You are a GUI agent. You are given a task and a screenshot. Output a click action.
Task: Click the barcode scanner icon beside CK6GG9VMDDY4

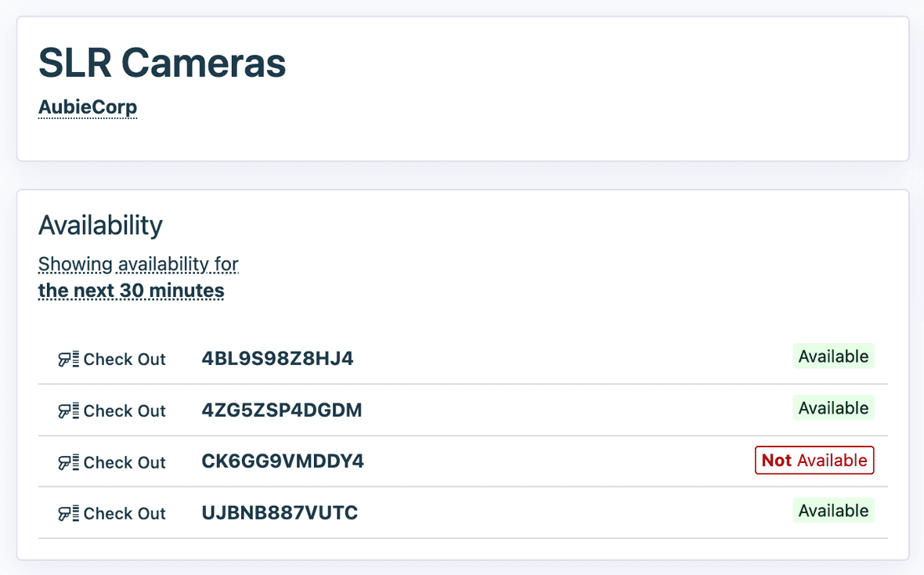69,462
